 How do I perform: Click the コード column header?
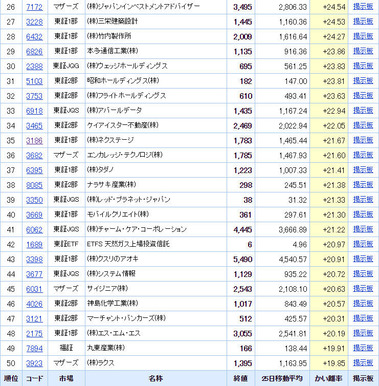click(35, 378)
